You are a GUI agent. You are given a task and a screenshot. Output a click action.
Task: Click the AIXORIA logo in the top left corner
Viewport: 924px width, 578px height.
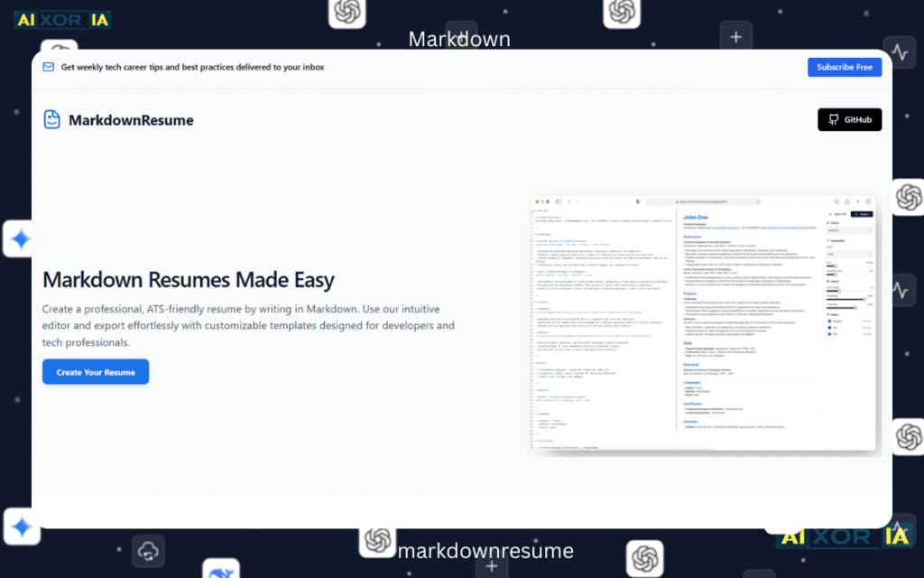(x=61, y=19)
